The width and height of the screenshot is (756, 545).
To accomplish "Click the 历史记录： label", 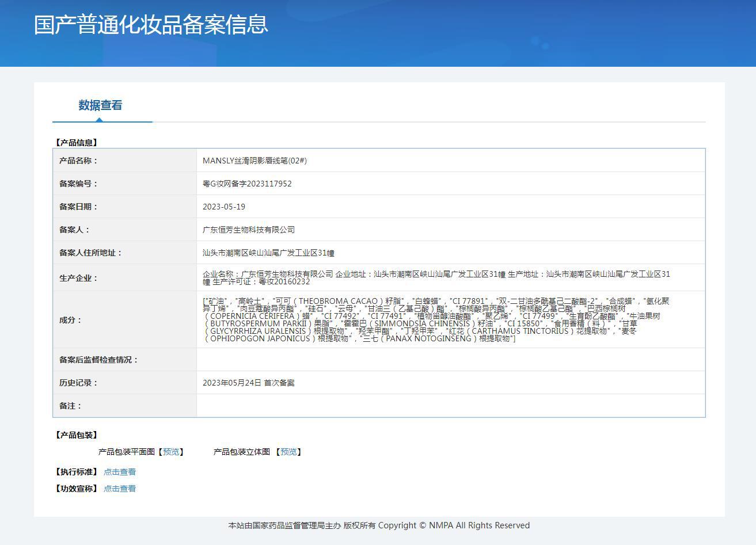I will [x=78, y=383].
